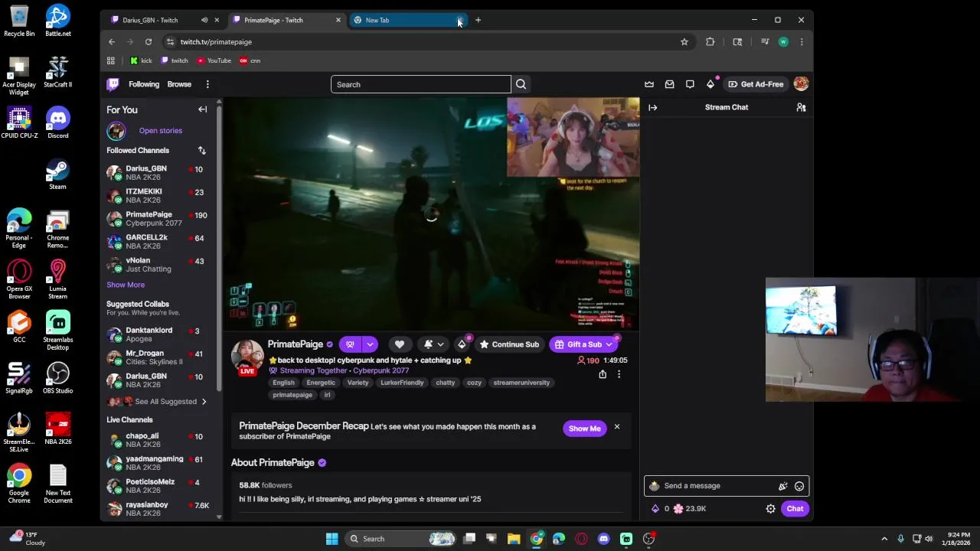This screenshot has width=980, height=551.
Task: Open the Whispers speech bubble icon
Action: pyautogui.click(x=690, y=84)
